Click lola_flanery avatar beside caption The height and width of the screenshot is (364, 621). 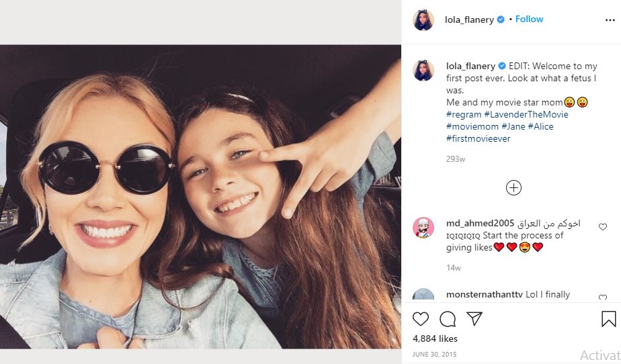click(423, 70)
